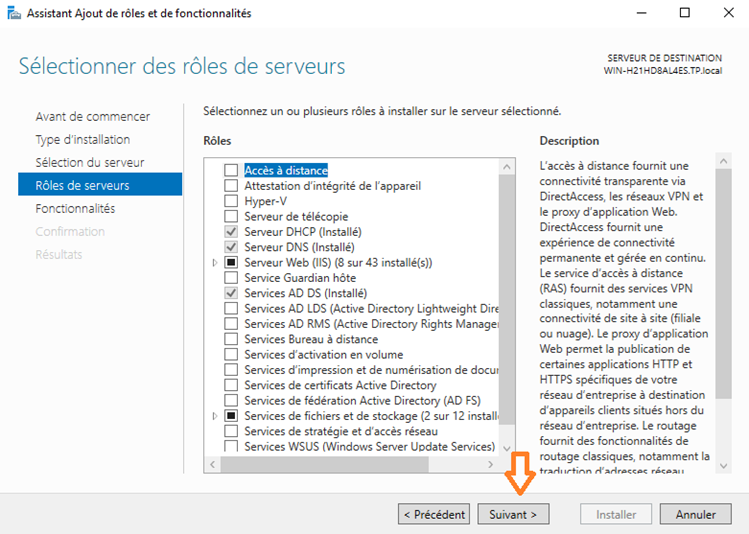
Task: Expand Services de fichiers et de stockage node
Action: click(x=215, y=416)
